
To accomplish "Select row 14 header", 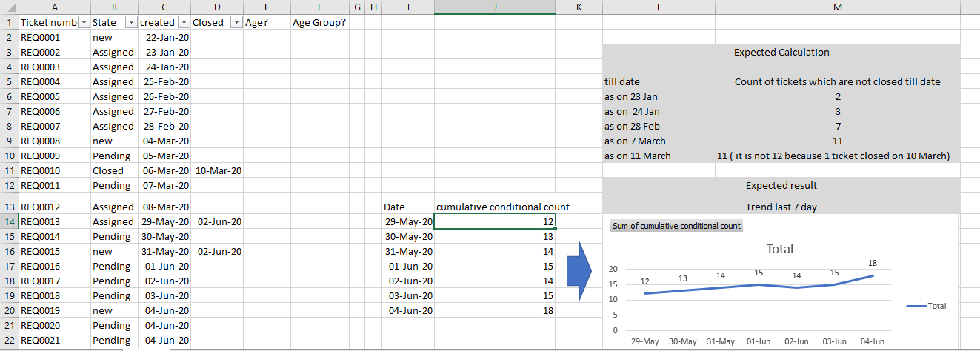I will pyautogui.click(x=9, y=221).
